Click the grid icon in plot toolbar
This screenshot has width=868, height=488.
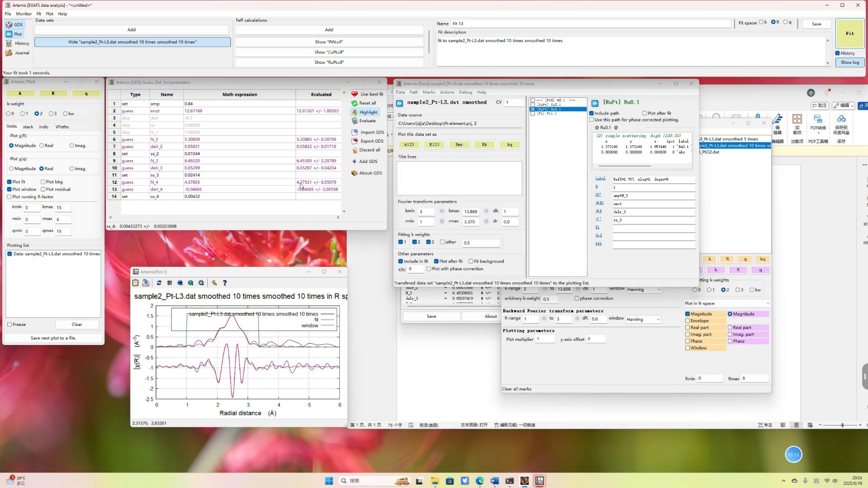[x=170, y=283]
